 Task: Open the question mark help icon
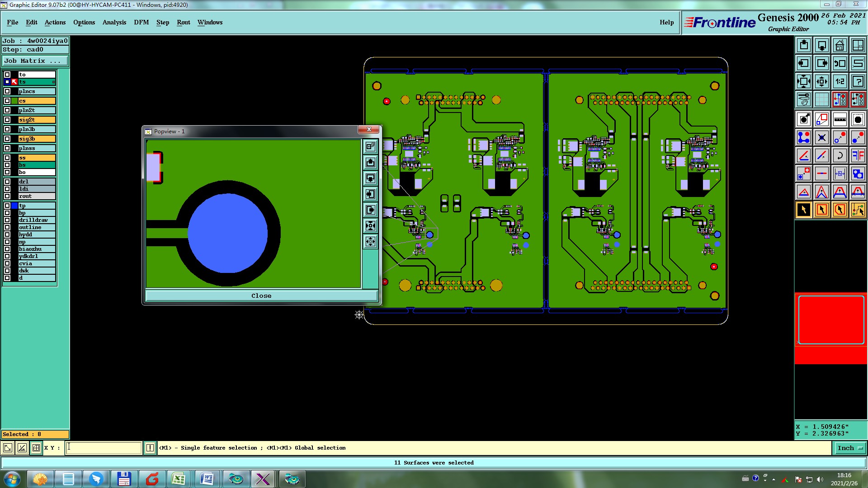pyautogui.click(x=858, y=81)
